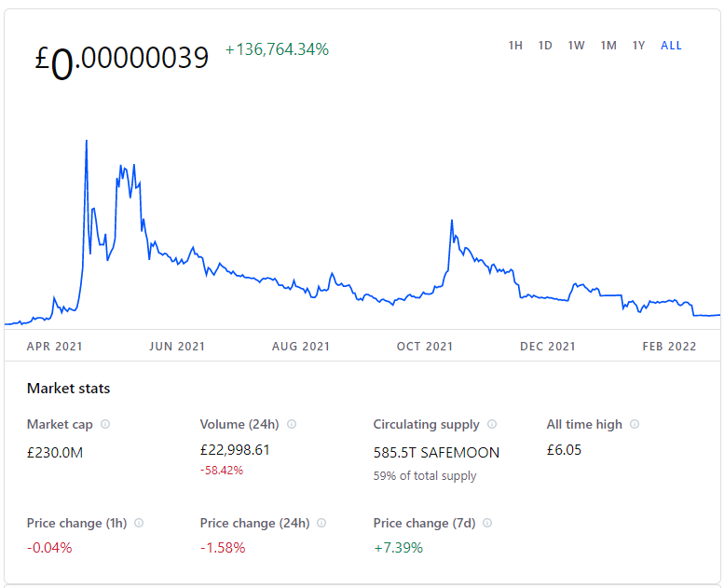Click the -58.42% volume change
The width and height of the screenshot is (724, 588).
pyautogui.click(x=222, y=471)
